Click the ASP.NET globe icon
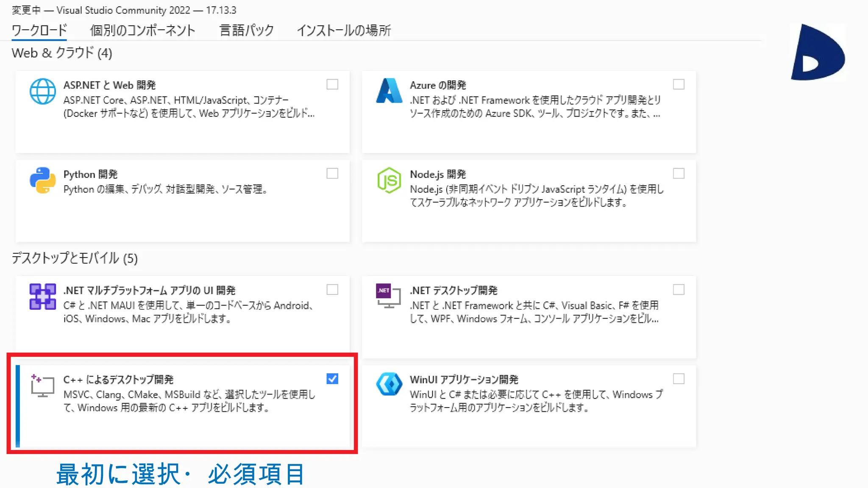Screen dimensions: 868x488 point(42,91)
